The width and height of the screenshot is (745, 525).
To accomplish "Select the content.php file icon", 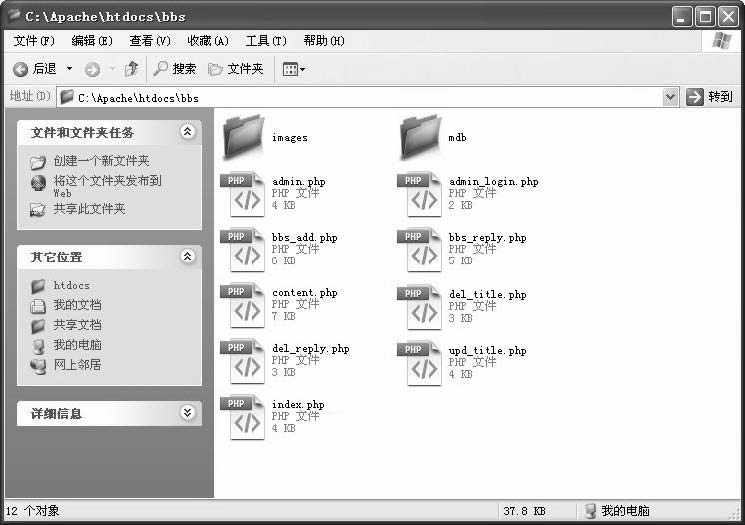I will point(243,305).
